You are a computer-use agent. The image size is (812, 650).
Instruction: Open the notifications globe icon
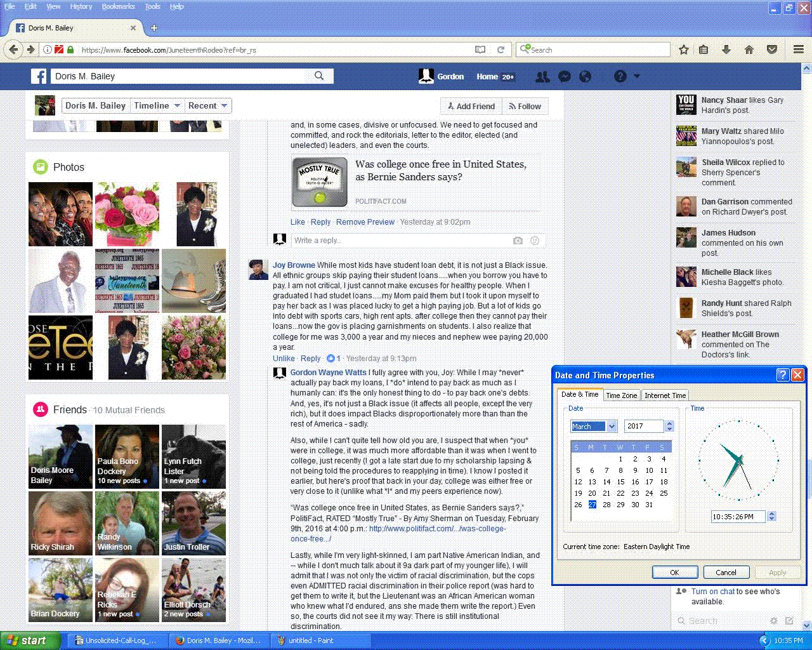(586, 77)
